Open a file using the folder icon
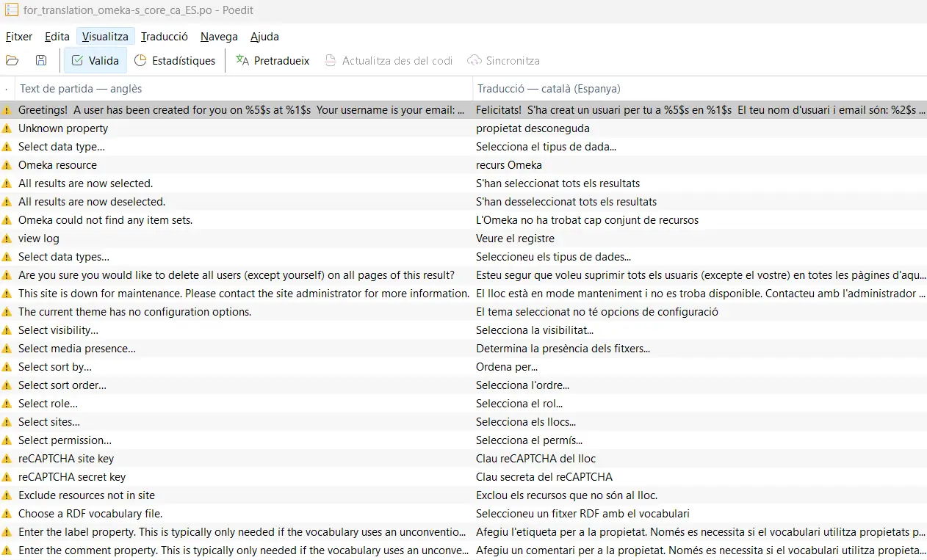 coord(12,60)
